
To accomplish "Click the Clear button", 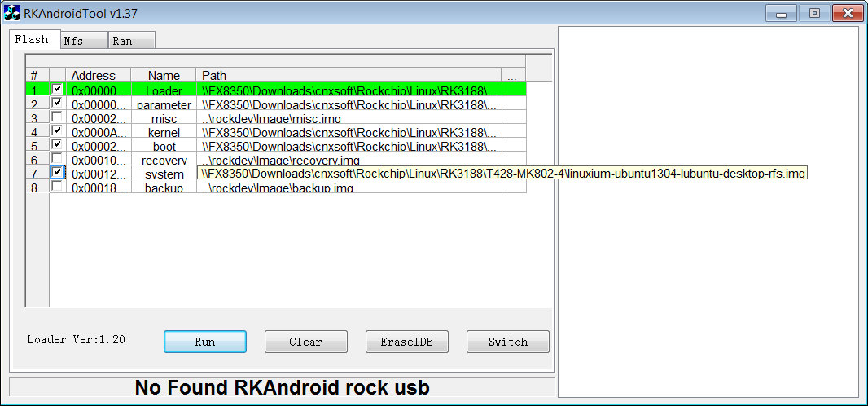I will (x=306, y=342).
